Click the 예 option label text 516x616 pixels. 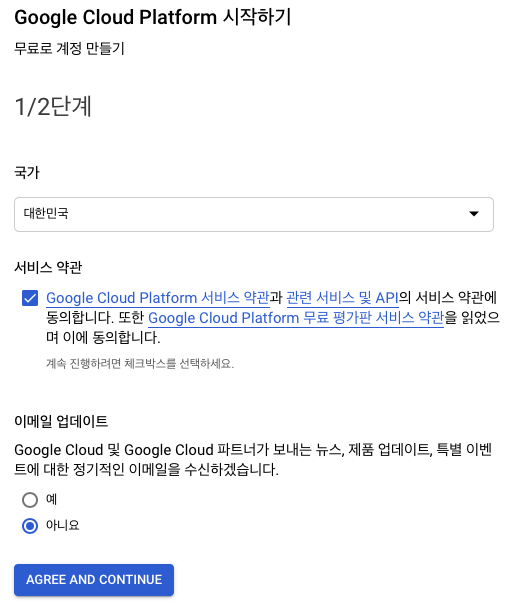(x=51, y=499)
